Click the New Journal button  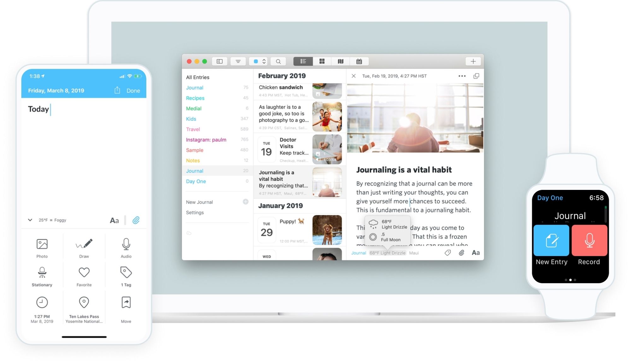click(199, 202)
